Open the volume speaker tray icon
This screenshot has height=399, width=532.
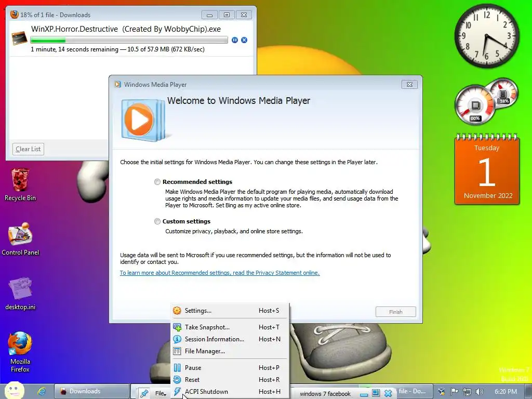pos(479,392)
